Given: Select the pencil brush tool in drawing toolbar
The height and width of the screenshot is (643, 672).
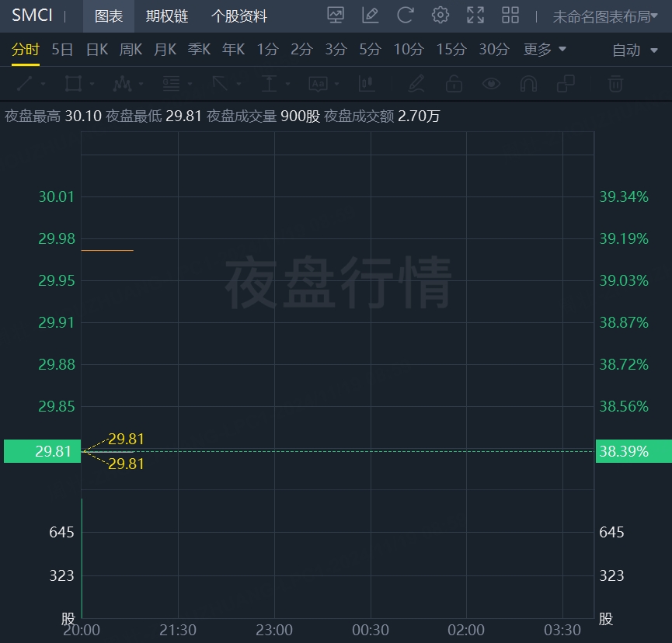Looking at the screenshot, I should click(416, 84).
